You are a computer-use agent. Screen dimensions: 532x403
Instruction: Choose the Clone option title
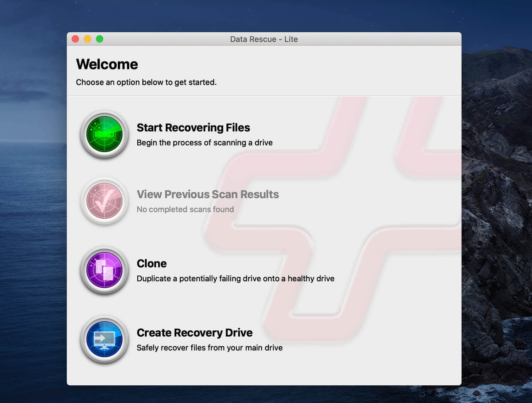(x=152, y=263)
